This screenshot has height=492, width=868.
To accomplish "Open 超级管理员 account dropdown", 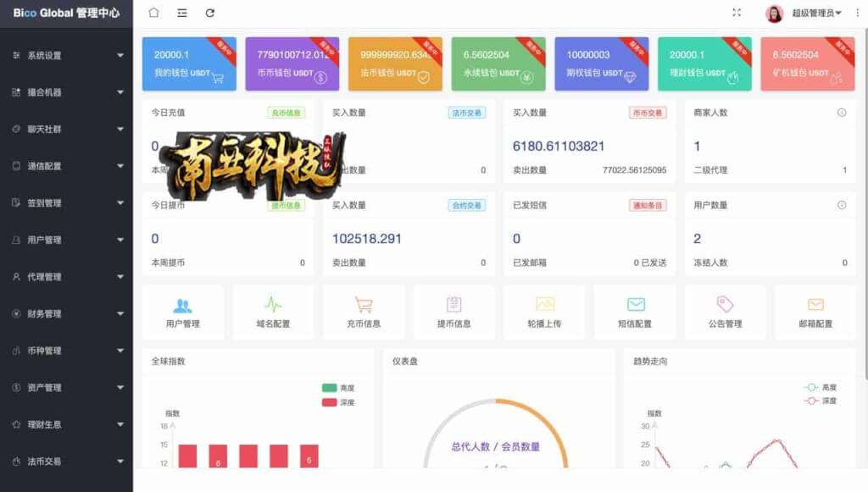I will pos(816,13).
